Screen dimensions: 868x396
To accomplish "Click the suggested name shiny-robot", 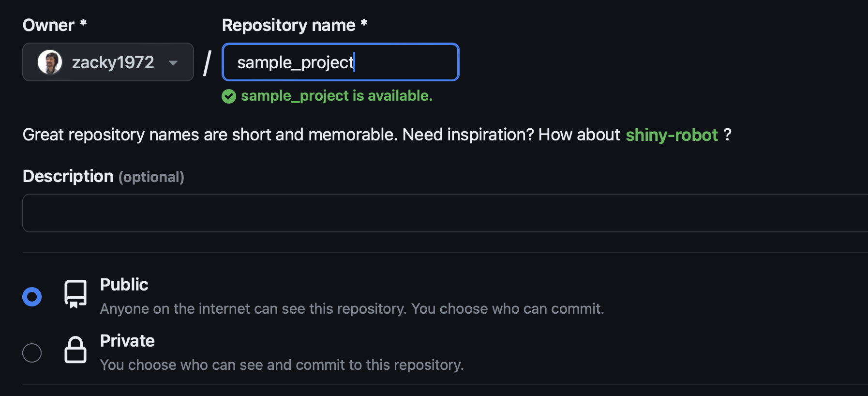I will pos(672,135).
